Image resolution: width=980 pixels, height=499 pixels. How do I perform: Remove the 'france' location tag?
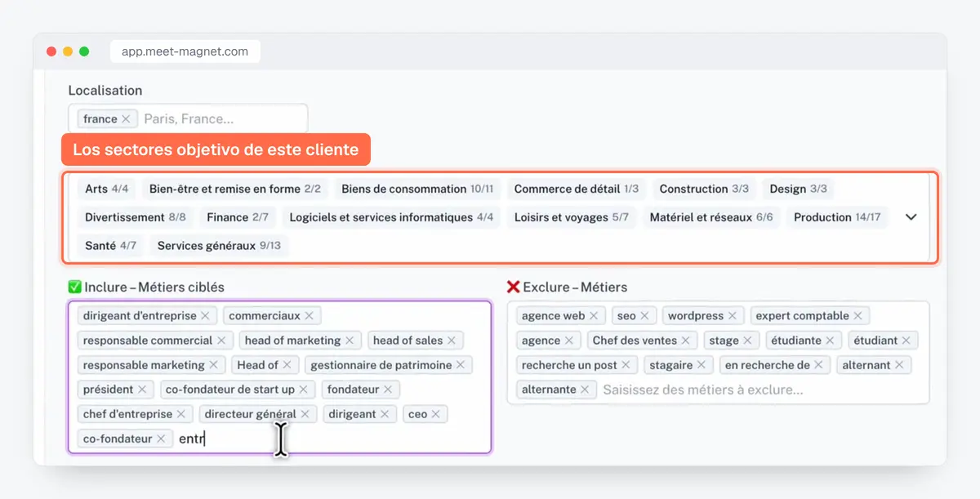coord(126,119)
